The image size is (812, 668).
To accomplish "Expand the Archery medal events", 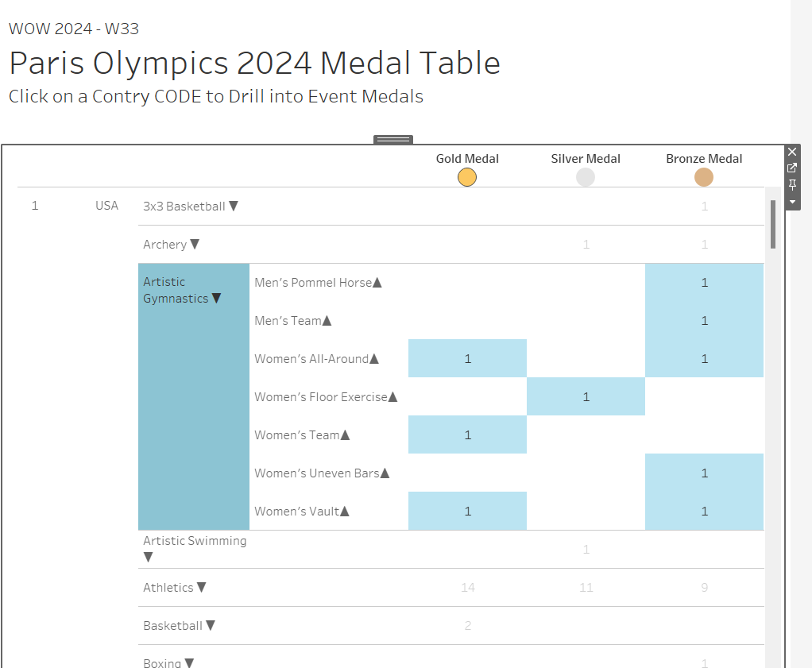I will [x=195, y=244].
